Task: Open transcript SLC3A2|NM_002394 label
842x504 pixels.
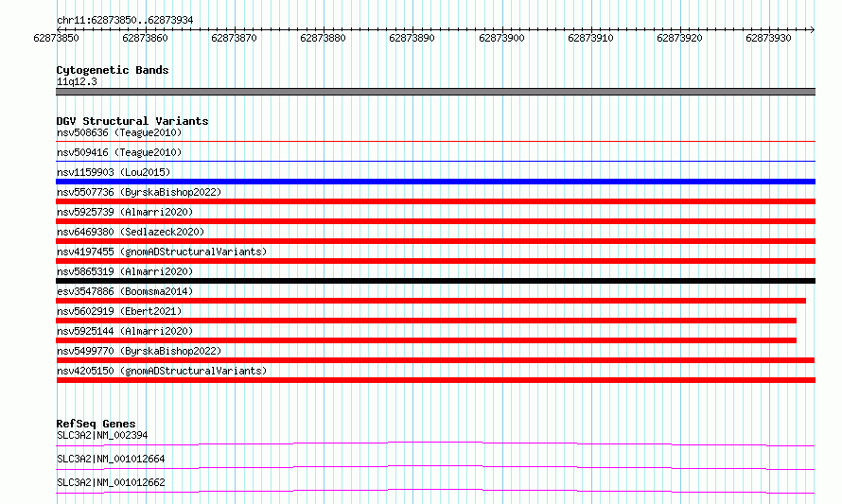Action: 102,435
